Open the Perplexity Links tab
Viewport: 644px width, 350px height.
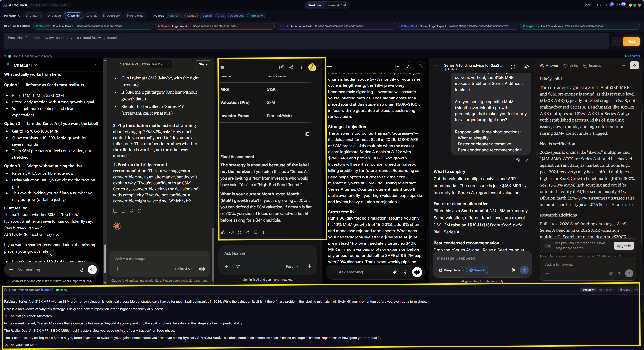tap(571, 66)
